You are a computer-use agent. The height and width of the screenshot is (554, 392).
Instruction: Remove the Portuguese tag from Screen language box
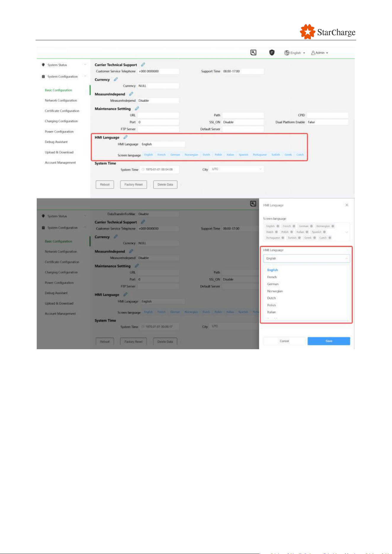(283, 238)
